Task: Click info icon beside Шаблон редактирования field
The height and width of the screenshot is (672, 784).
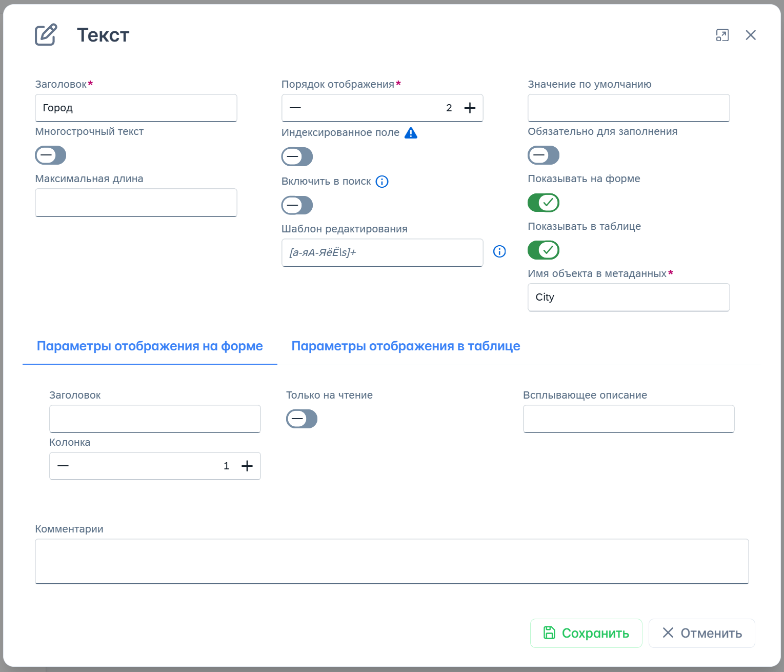Action: tap(499, 251)
